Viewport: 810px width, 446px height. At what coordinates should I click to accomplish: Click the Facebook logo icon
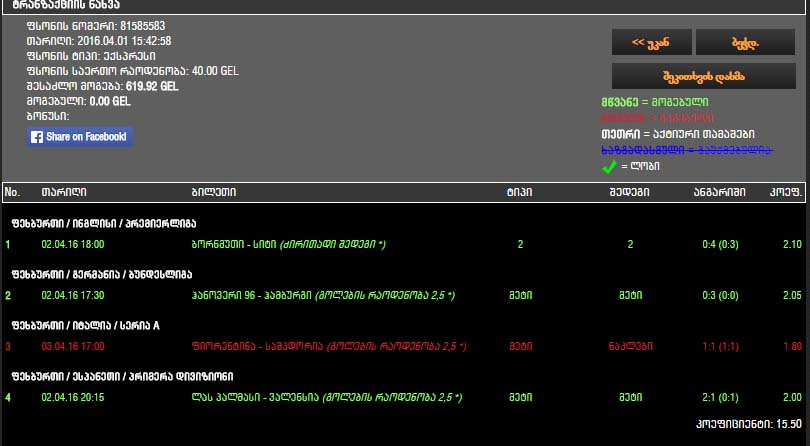pyautogui.click(x=37, y=137)
